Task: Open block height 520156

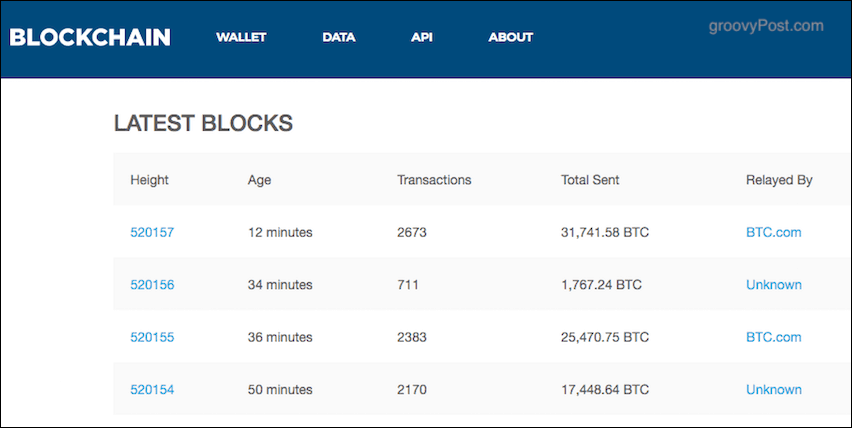Action: coord(152,285)
